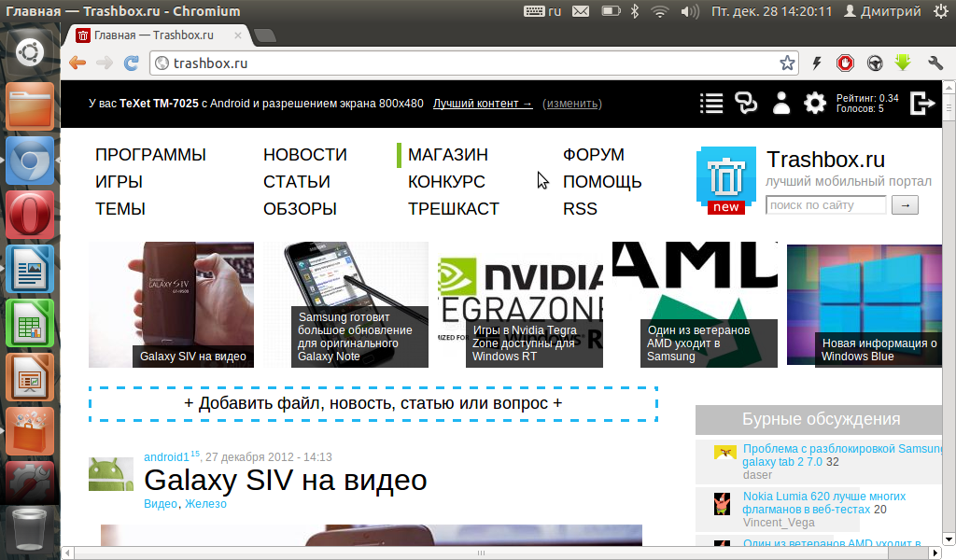Open Ubuntu Software Center bag icon

[x=30, y=431]
